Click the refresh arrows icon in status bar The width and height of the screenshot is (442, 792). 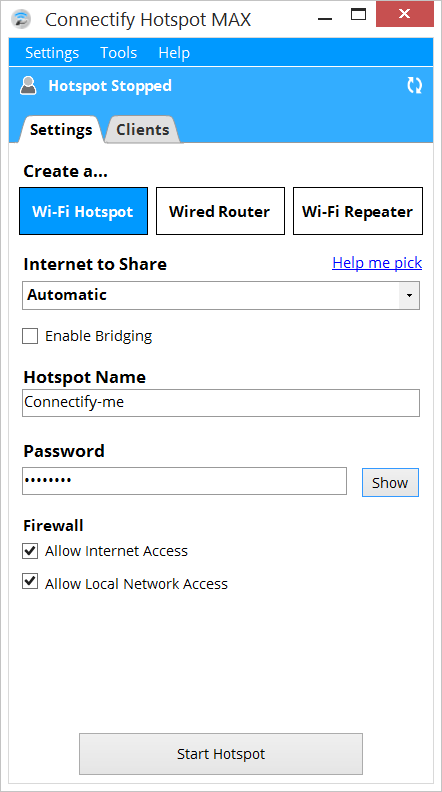(415, 85)
